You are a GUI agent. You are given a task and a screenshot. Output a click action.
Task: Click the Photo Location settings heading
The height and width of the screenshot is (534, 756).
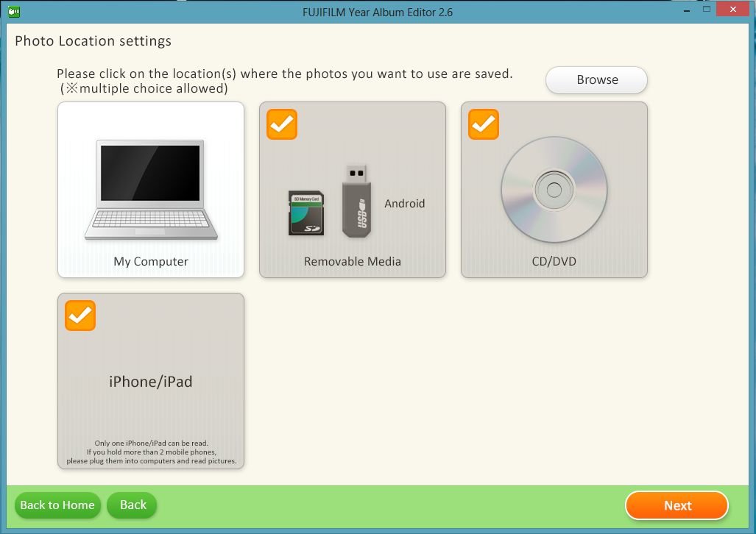(93, 41)
